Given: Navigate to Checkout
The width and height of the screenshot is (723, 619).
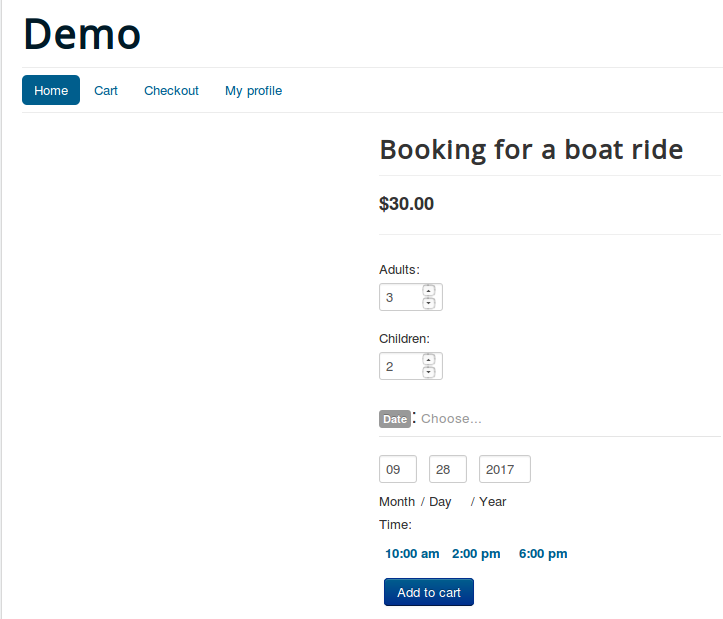Looking at the screenshot, I should (171, 90).
